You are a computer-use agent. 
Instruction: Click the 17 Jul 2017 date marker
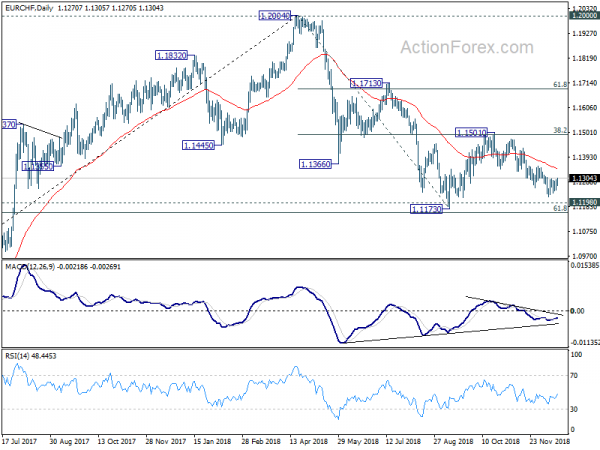[x=20, y=441]
